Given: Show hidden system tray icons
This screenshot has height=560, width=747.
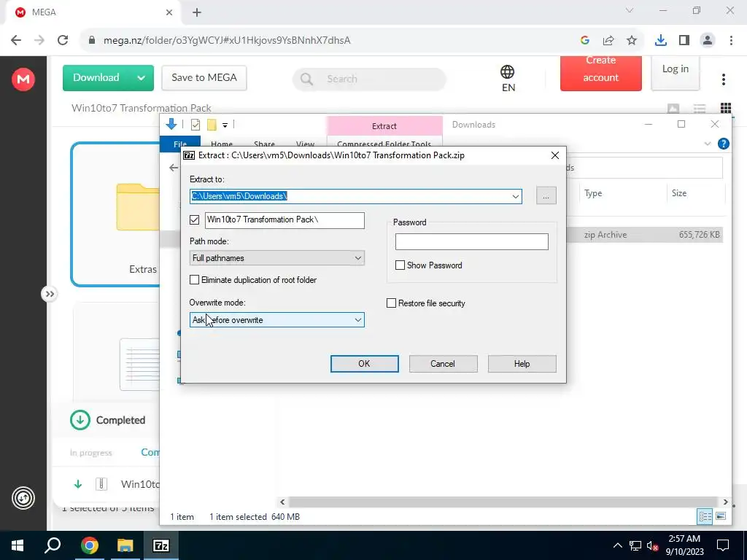Looking at the screenshot, I should (x=617, y=545).
